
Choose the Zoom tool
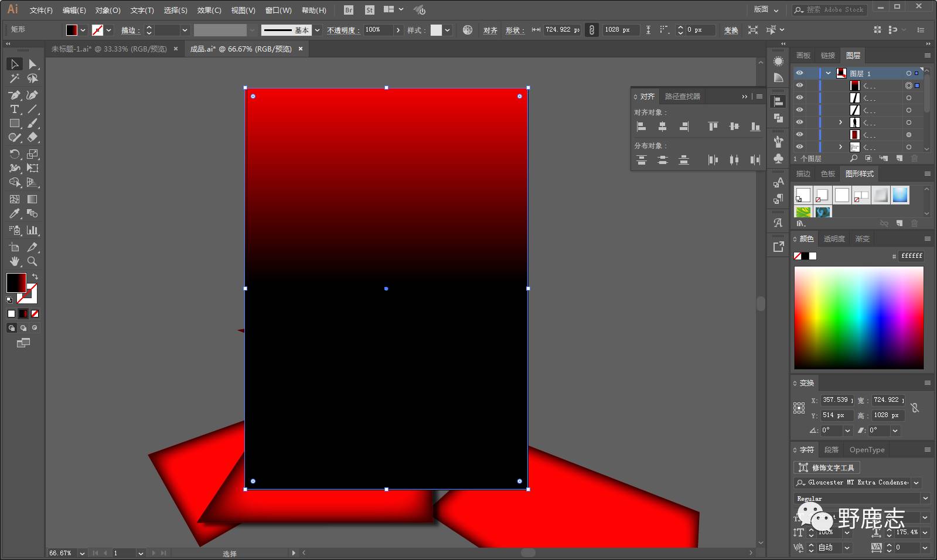(x=33, y=261)
